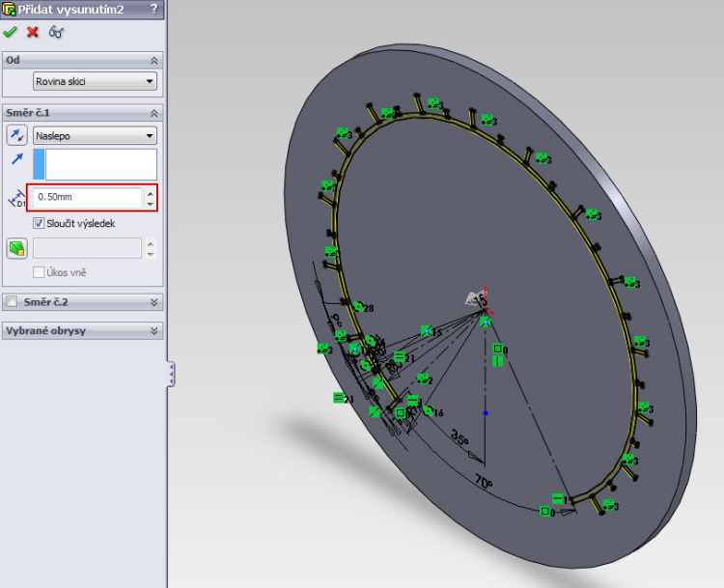Viewport: 724px width, 588px height.
Task: Cancel the feature with the red X
Action: pos(32,32)
